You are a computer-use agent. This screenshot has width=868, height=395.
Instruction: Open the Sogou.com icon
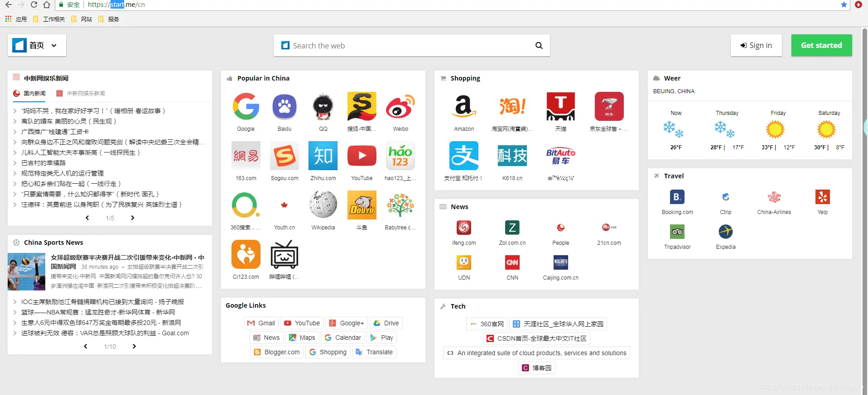(285, 156)
